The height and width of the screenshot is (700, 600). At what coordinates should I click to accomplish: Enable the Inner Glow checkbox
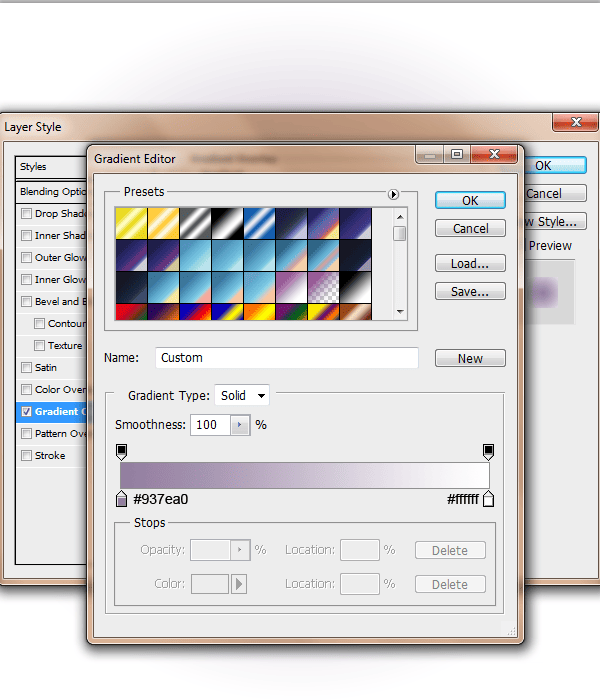(x=26, y=279)
